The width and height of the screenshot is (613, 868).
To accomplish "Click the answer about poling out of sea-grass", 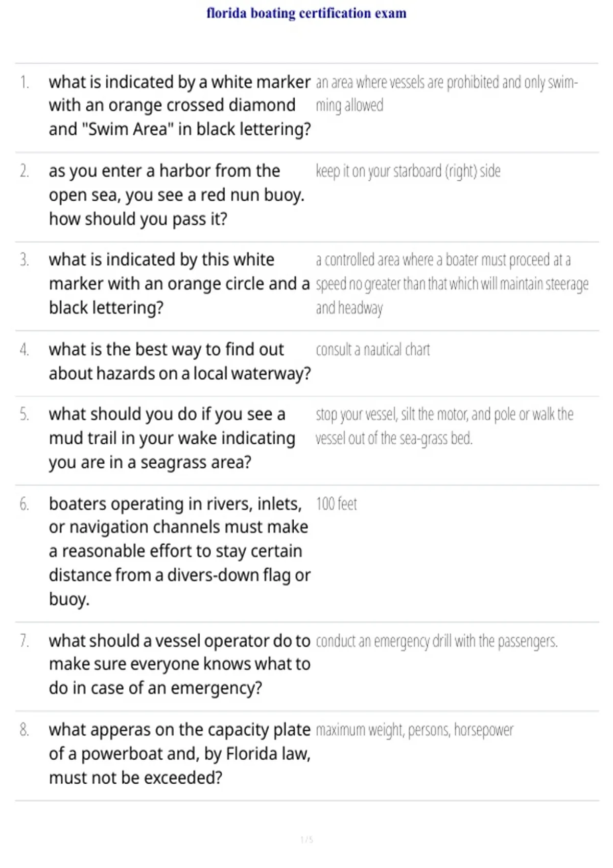I will click(x=444, y=426).
